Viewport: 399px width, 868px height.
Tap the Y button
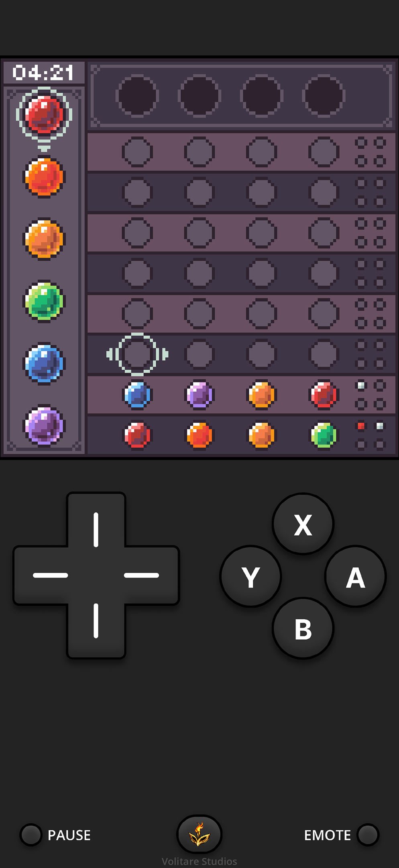251,576
